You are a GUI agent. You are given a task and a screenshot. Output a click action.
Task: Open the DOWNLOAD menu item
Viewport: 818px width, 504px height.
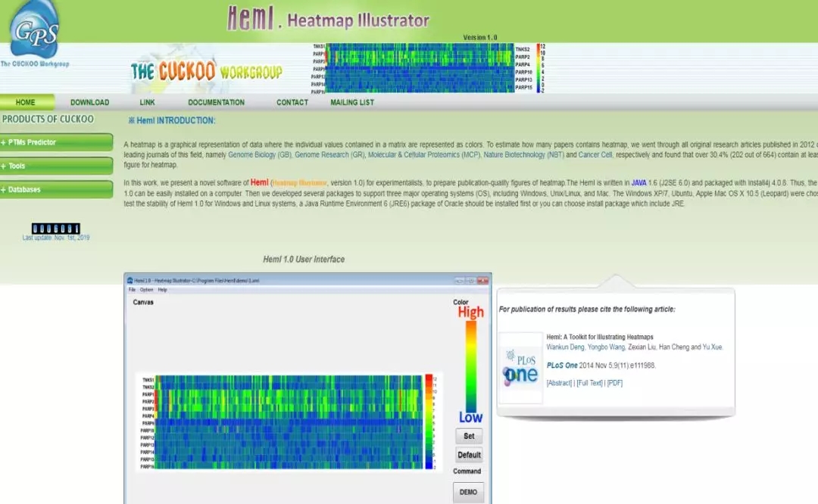89,103
